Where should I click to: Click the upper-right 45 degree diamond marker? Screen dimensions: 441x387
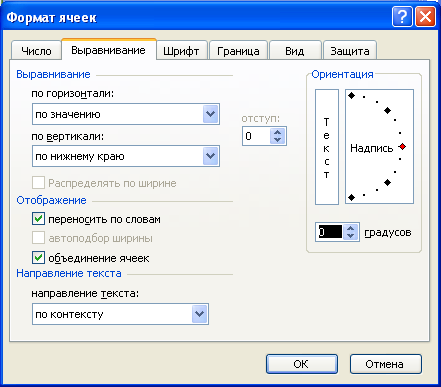point(387,110)
